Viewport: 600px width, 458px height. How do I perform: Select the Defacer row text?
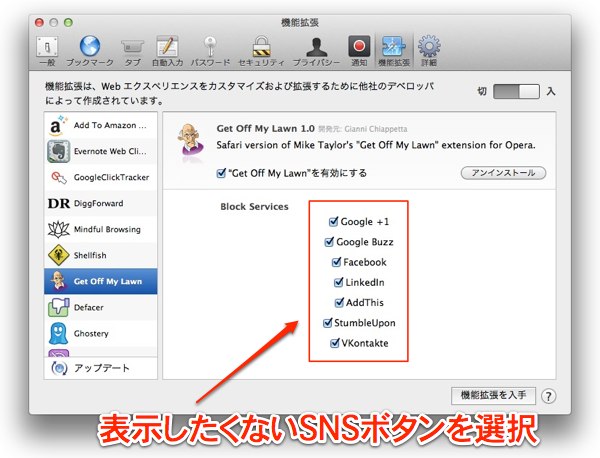click(88, 307)
